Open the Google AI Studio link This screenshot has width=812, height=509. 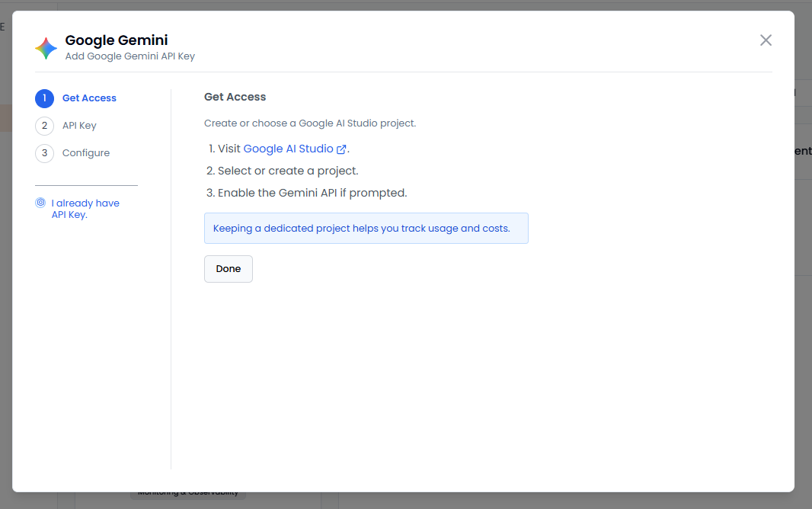point(288,149)
